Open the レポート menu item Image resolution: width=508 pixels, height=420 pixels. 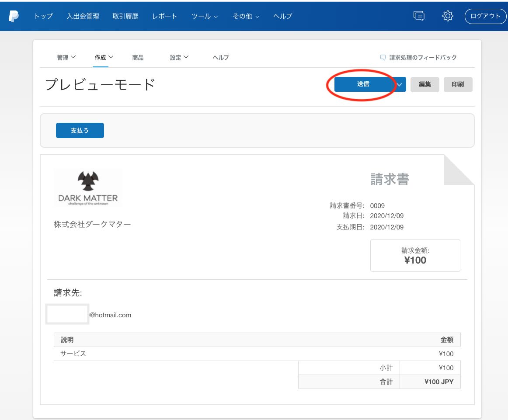coord(165,16)
